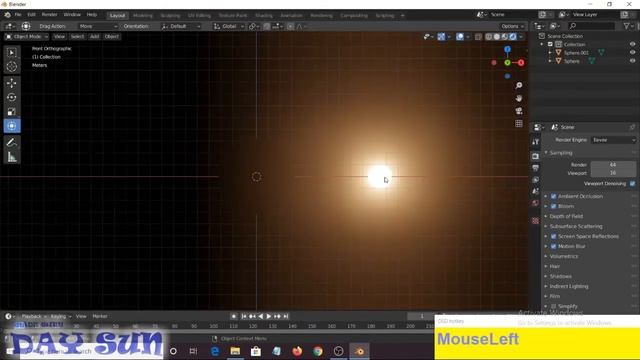
Task: Activate the 3D Cursor tool
Action: (x=12, y=66)
